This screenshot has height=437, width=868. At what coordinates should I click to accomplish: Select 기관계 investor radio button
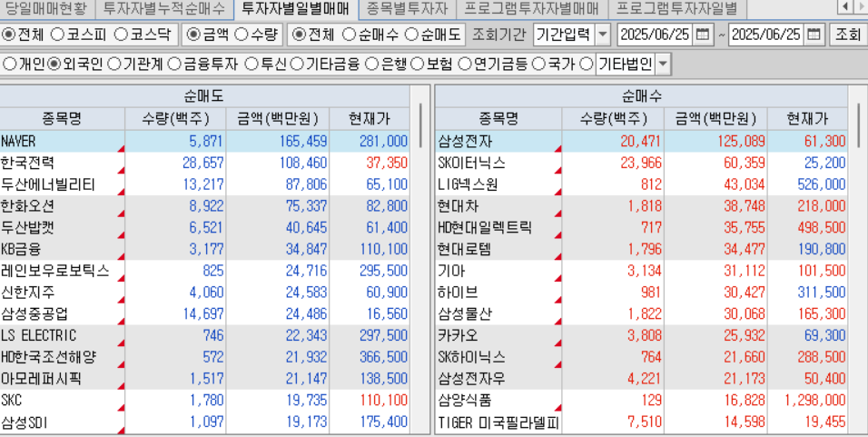pyautogui.click(x=114, y=65)
